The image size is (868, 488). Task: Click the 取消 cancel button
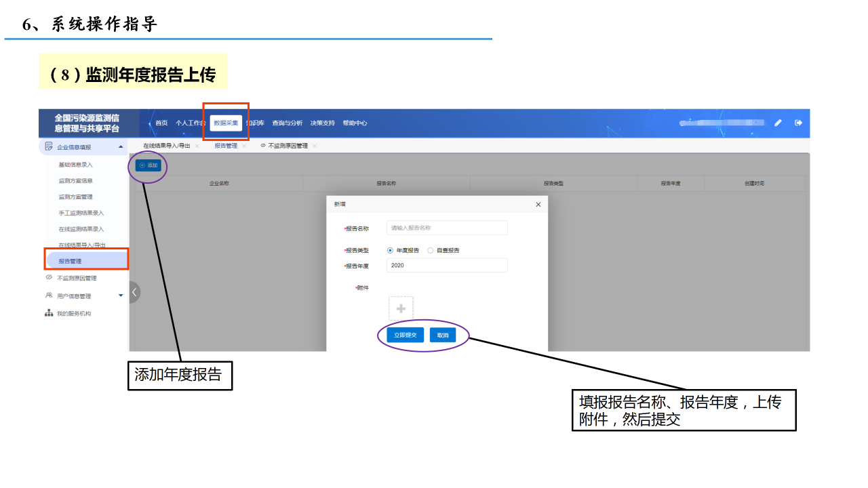(x=442, y=335)
